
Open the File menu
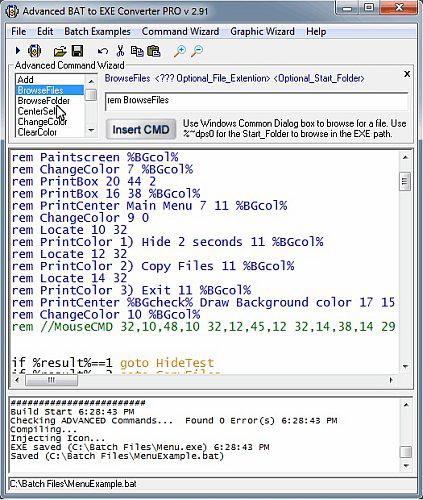19,32
